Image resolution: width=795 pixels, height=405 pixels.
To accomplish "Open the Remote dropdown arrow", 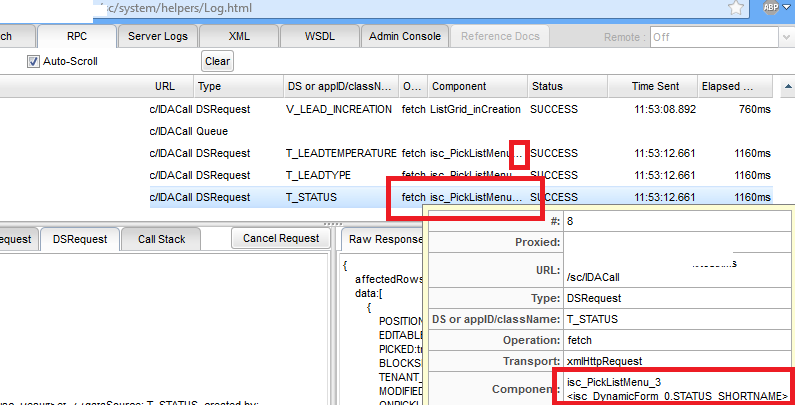I will pos(786,37).
